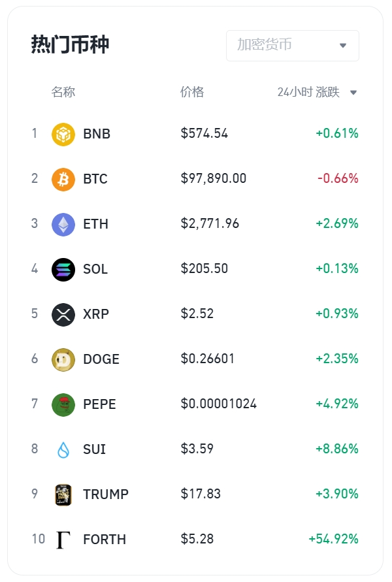The height and width of the screenshot is (582, 392).
Task: Click the FORTH token icon
Action: [63, 540]
